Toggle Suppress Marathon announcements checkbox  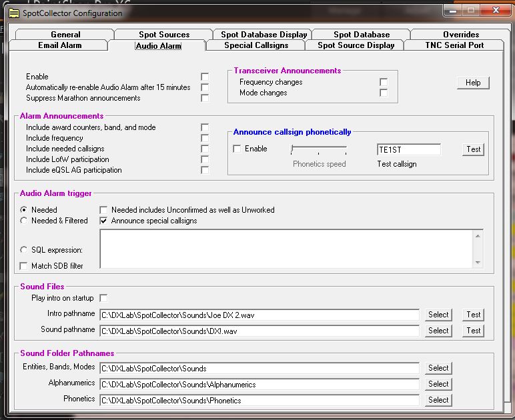click(205, 98)
